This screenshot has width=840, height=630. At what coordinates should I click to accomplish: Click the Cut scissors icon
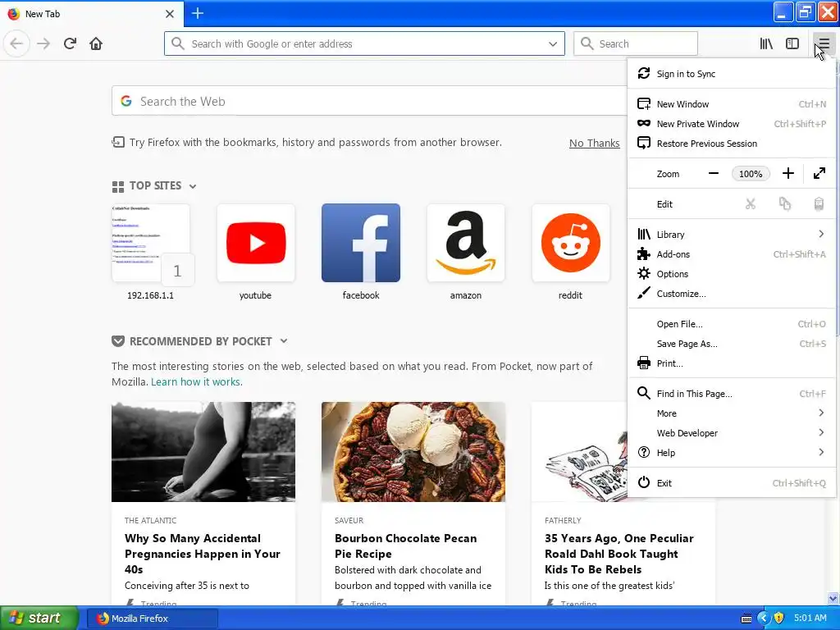coord(751,204)
